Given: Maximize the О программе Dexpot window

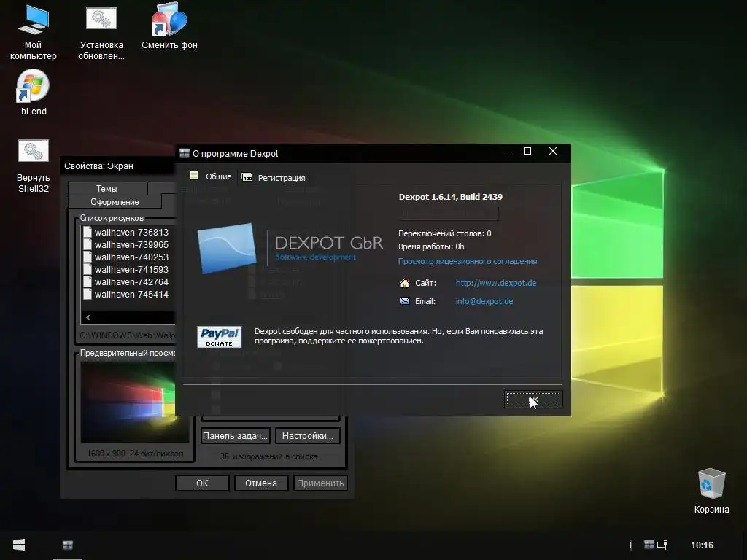Looking at the screenshot, I should tap(527, 152).
